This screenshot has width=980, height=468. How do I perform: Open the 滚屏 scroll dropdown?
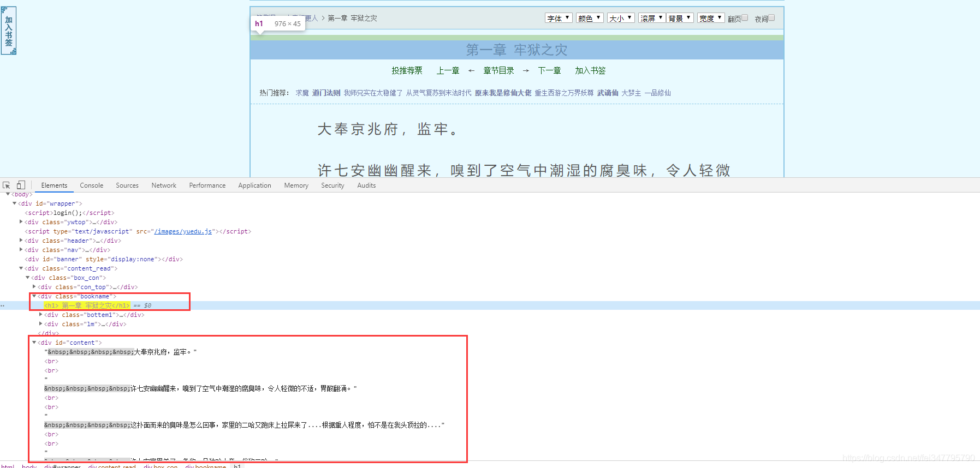click(x=652, y=18)
